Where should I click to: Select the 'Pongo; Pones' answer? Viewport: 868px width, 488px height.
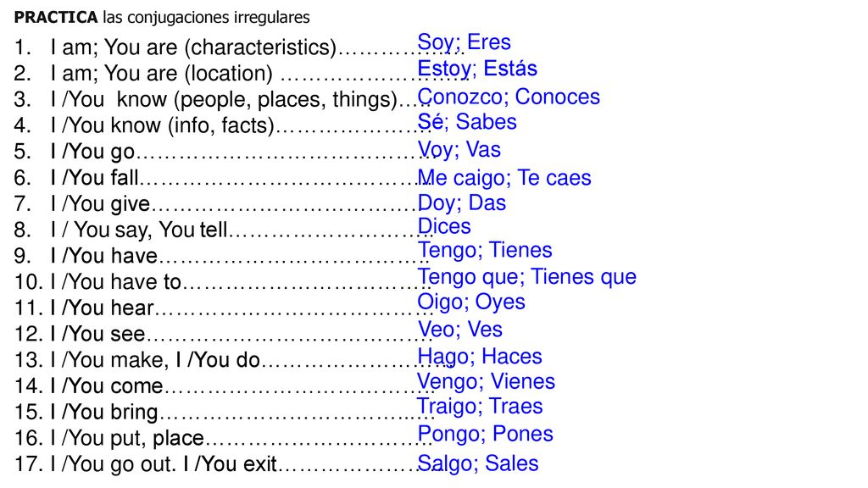(486, 435)
